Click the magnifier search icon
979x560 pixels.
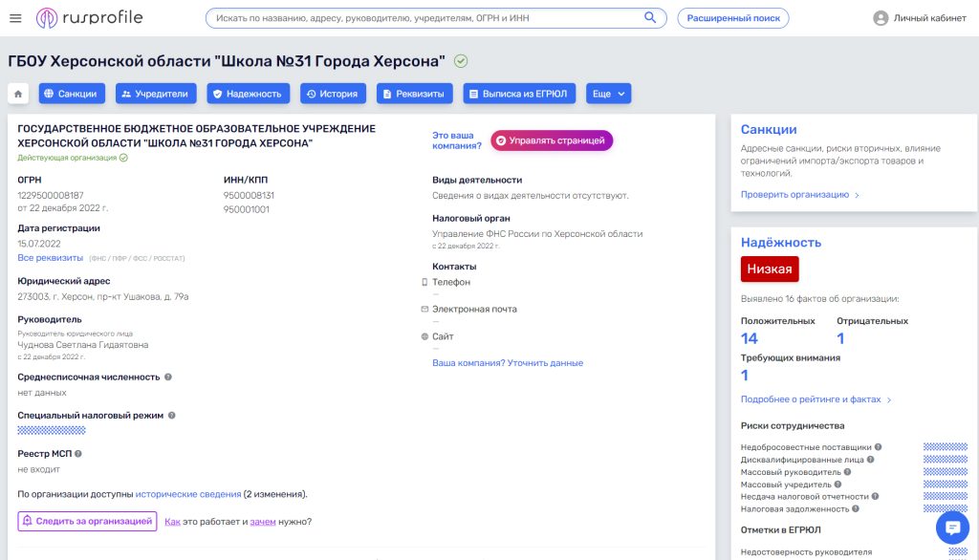pos(651,18)
